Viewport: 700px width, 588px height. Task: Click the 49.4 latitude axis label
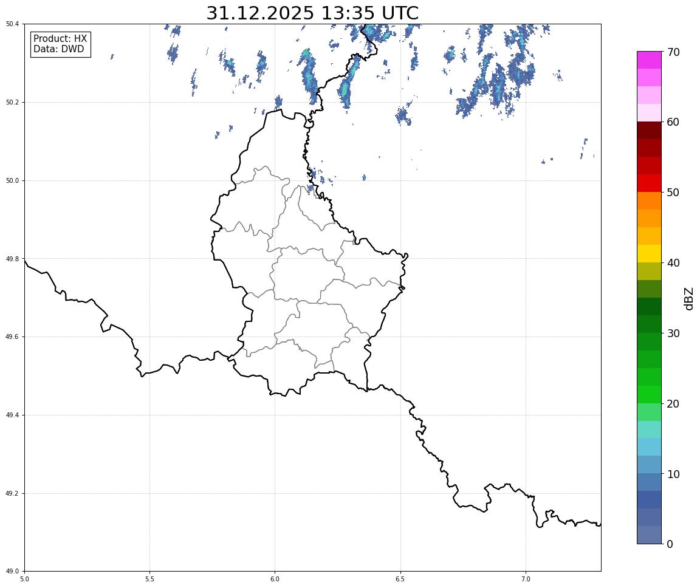[12, 415]
